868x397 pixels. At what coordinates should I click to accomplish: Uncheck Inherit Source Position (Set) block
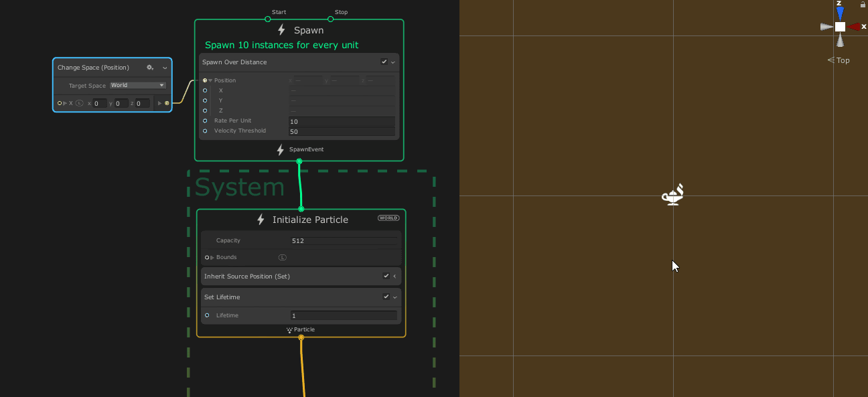(386, 276)
